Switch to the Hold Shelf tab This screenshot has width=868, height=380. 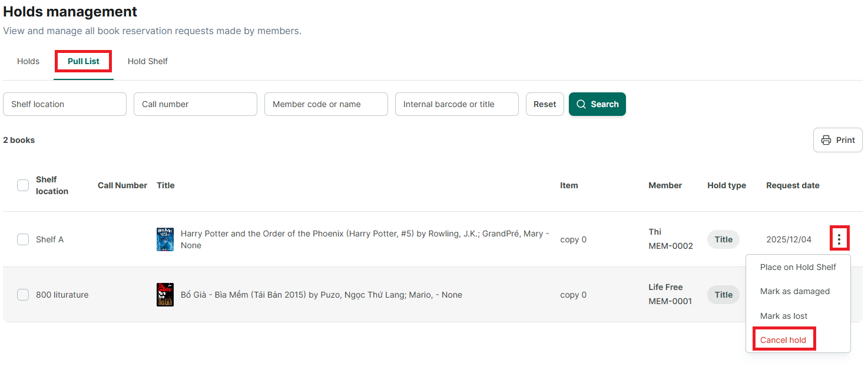[x=148, y=61]
